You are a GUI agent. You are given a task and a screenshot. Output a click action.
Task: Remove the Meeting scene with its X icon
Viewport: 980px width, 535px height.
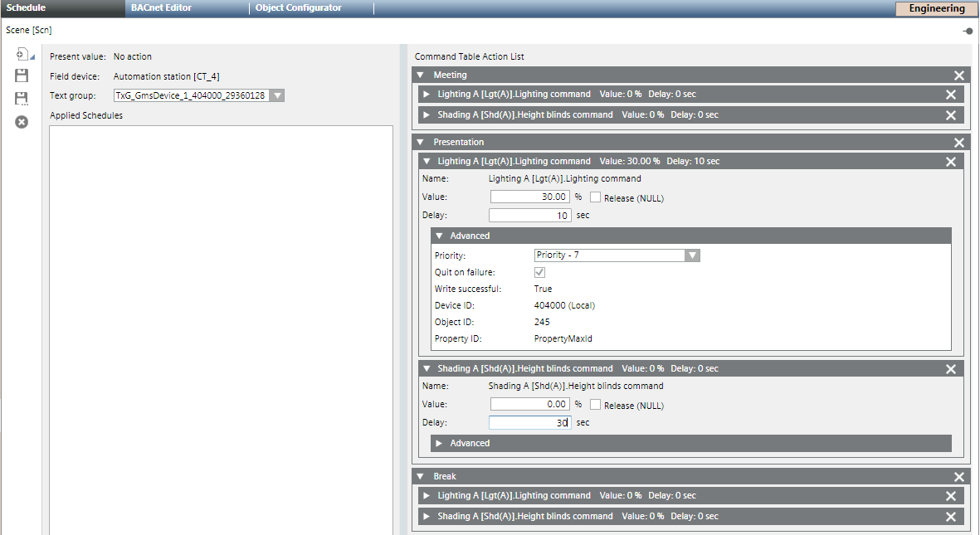click(x=959, y=75)
